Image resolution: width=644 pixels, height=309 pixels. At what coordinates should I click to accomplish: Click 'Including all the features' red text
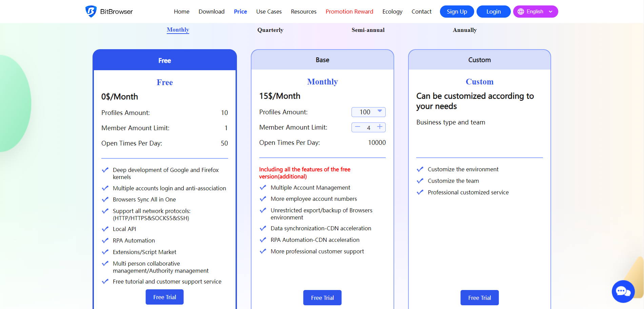pyautogui.click(x=305, y=173)
